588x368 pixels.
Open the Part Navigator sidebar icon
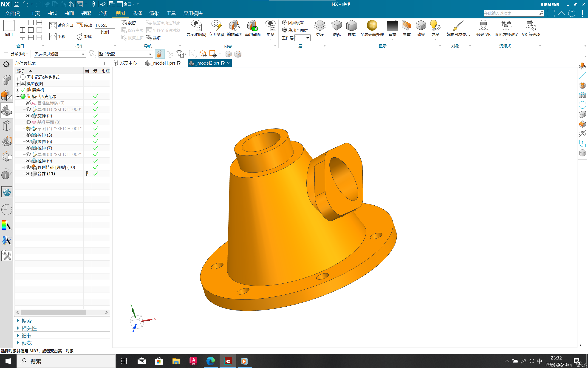point(7,111)
